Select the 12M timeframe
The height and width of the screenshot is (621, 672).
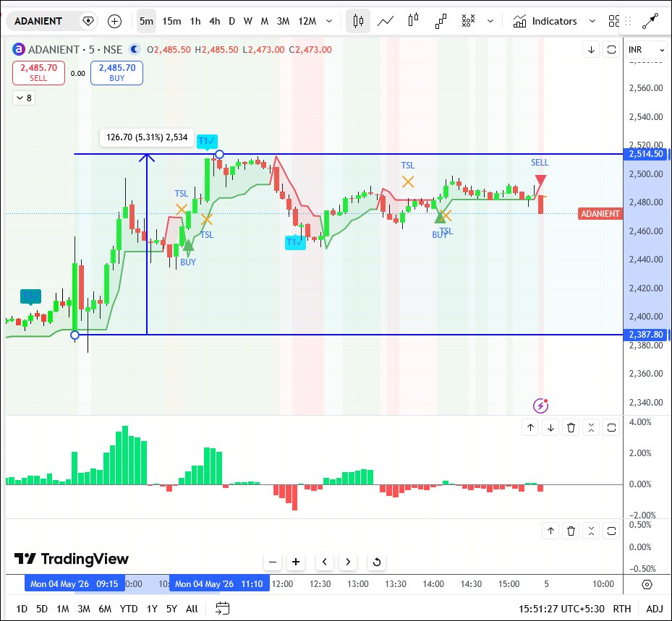tap(307, 21)
